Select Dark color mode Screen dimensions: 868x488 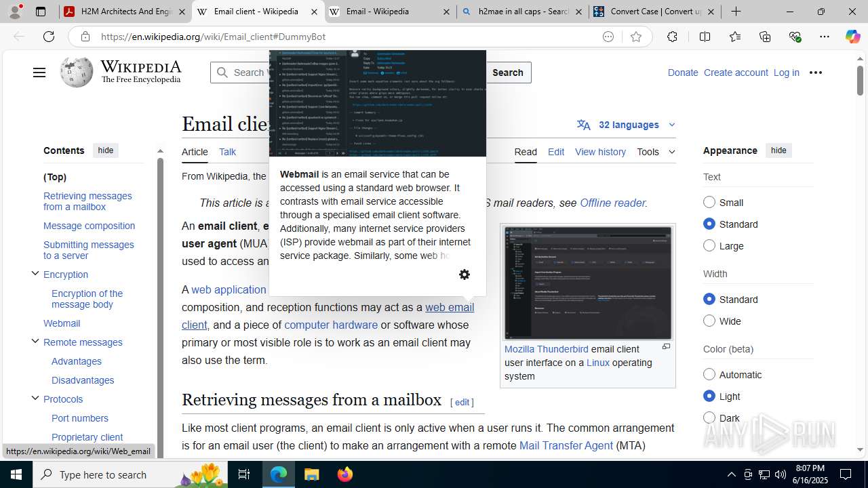709,418
